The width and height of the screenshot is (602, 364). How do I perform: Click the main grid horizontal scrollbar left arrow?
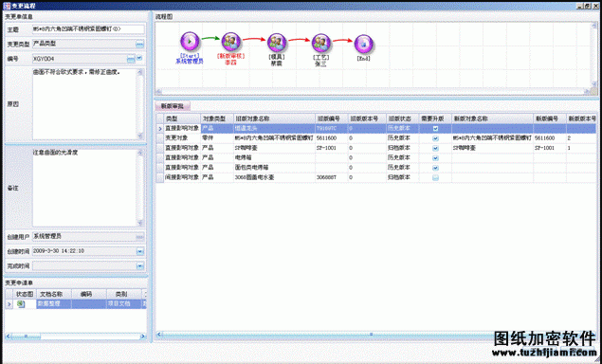click(159, 334)
